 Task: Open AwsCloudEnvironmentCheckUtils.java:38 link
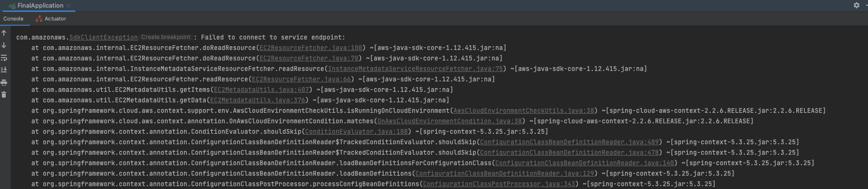click(524, 111)
